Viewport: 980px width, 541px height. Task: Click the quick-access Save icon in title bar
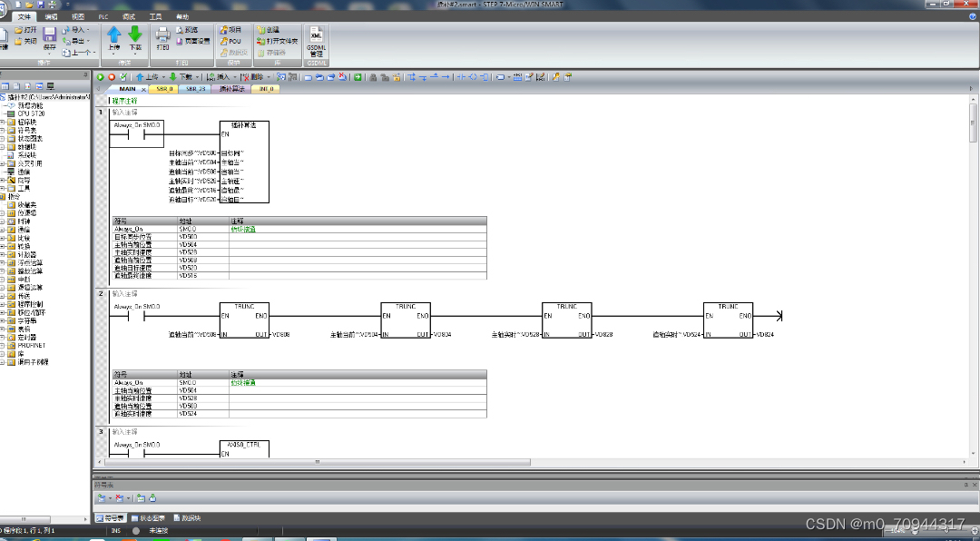coord(41,5)
